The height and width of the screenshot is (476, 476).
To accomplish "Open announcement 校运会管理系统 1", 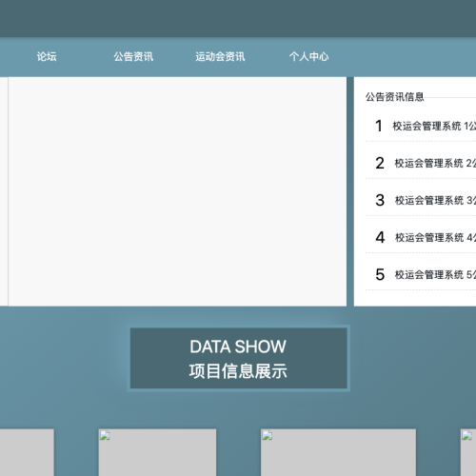I will tap(434, 126).
